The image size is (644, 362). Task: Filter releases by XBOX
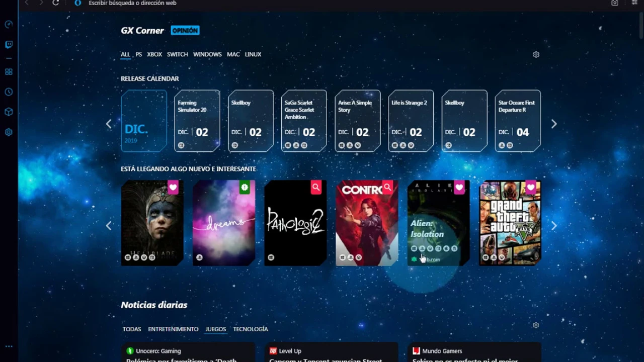tap(154, 54)
